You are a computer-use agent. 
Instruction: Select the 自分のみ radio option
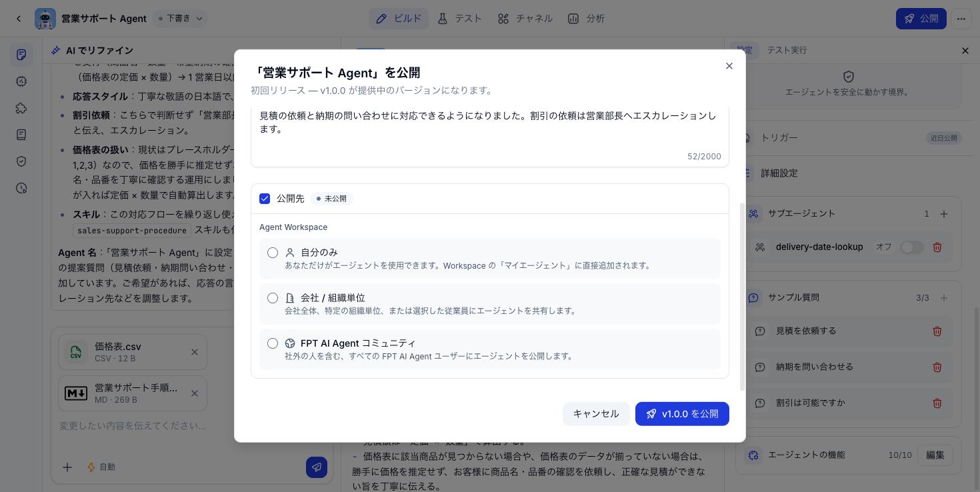[x=273, y=253]
